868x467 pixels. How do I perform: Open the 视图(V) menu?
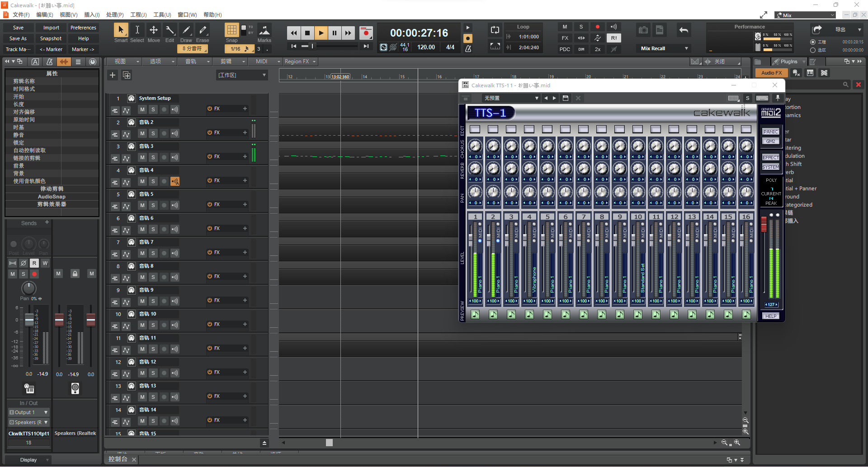coord(69,15)
